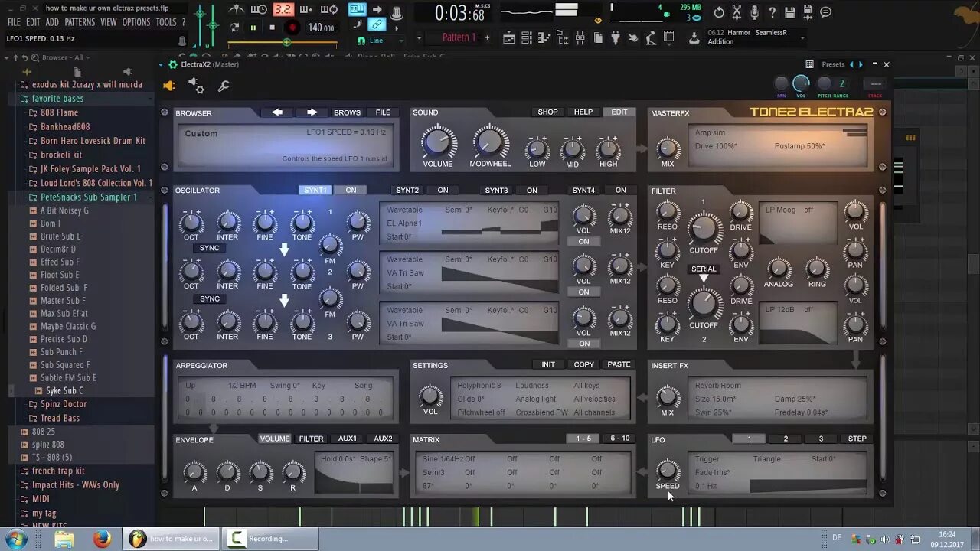Open file explorer from the taskbar
980x551 pixels.
[x=64, y=539]
